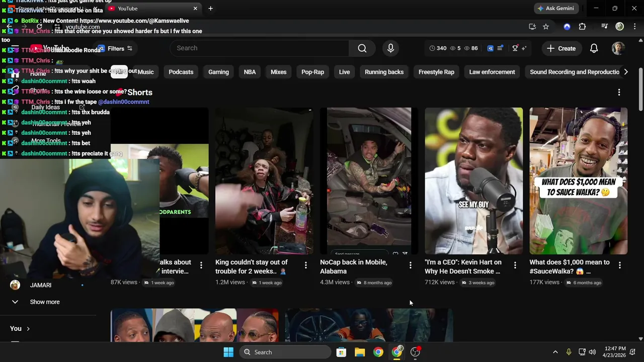Screen dimensions: 644x362
Task: Open options for NoCap back in Mobile short
Action: point(410,265)
